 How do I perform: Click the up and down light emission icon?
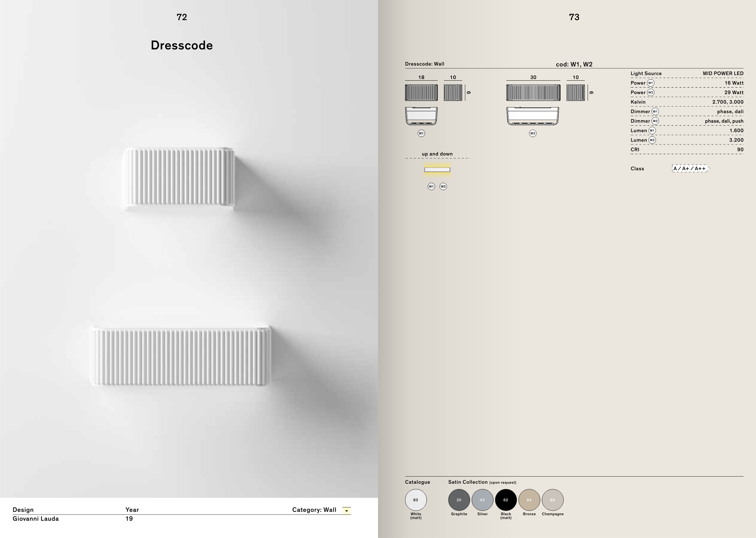click(437, 170)
